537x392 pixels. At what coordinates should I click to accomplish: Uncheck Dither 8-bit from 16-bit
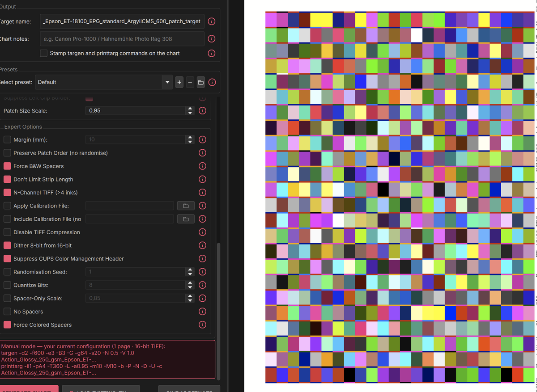(7, 245)
